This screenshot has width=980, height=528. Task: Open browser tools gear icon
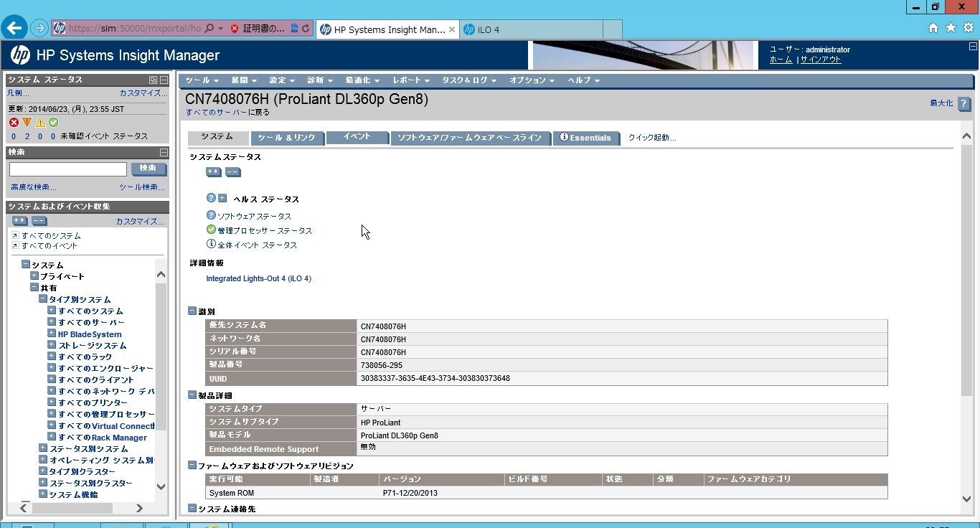click(968, 28)
